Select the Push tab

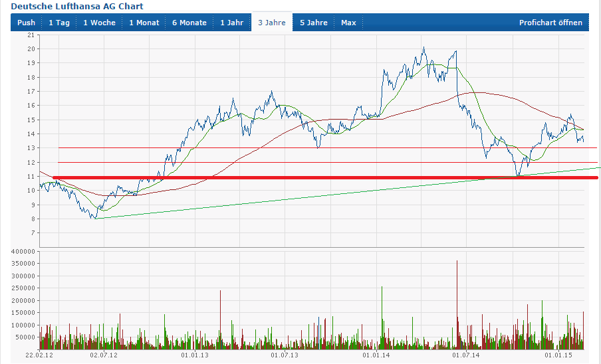[26, 23]
